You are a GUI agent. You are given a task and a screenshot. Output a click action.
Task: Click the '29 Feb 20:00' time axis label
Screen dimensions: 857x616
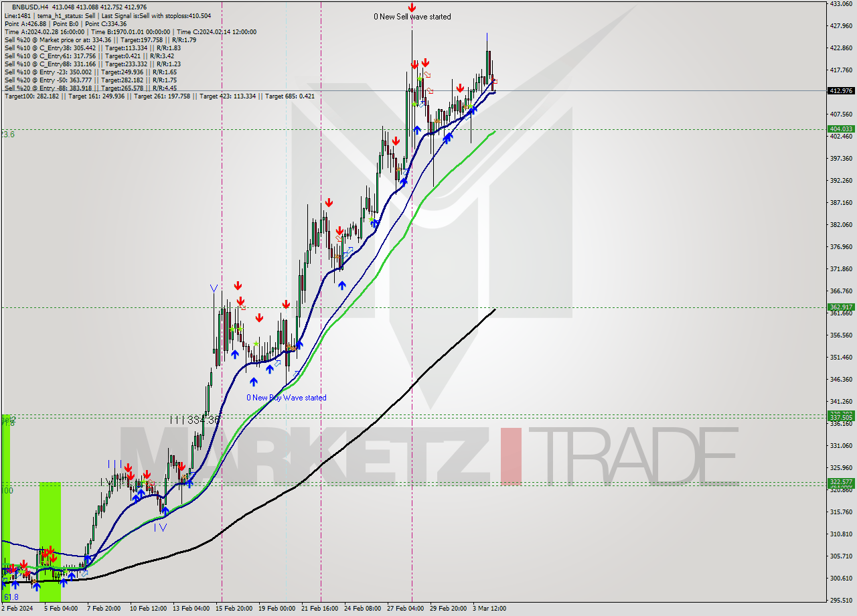(448, 609)
